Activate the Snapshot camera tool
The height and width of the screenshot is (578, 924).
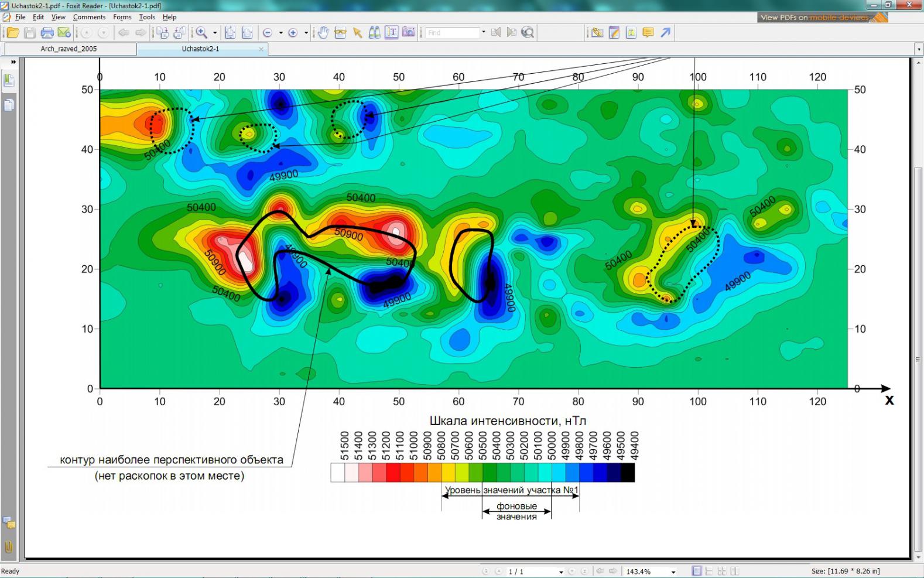click(409, 33)
